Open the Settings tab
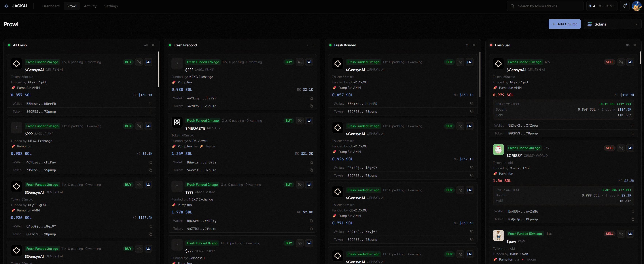Screen dimensions: 644x264 (x=111, y=6)
